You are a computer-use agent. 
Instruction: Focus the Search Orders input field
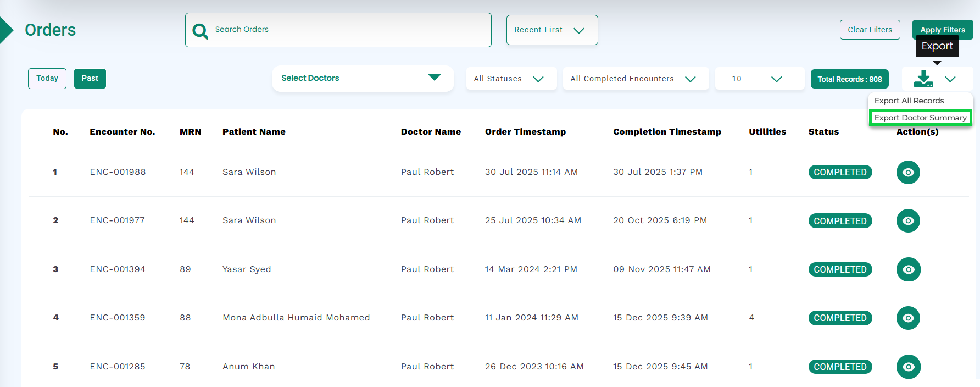(x=346, y=30)
